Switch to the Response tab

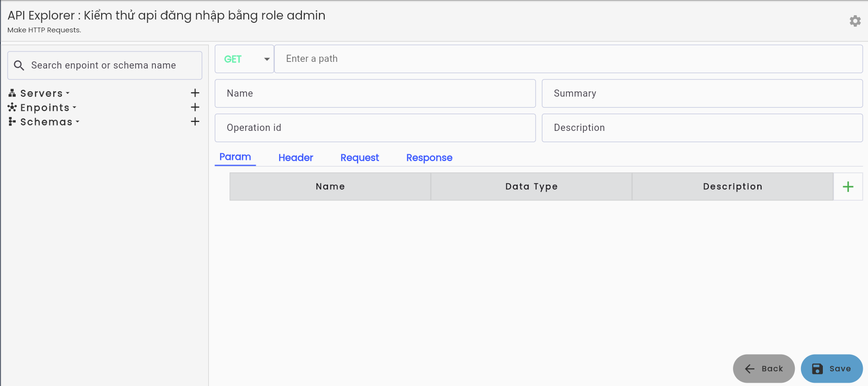tap(429, 158)
